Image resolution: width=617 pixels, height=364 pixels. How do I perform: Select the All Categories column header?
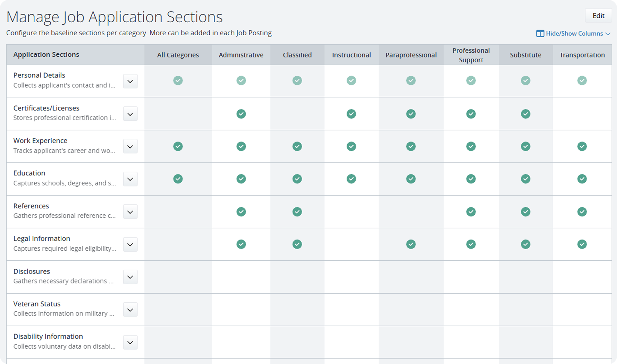(x=178, y=55)
